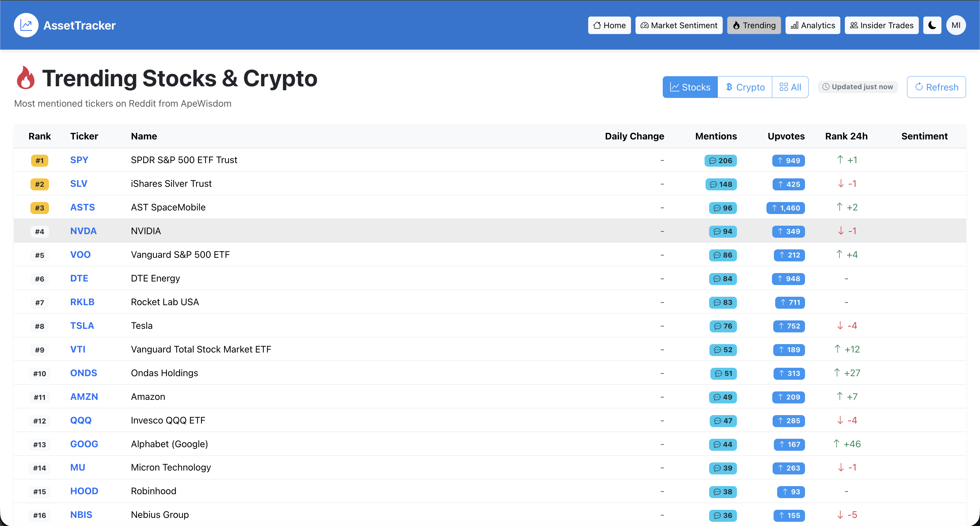Click the Updated just now status pill
This screenshot has height=526, width=980.
[857, 87]
